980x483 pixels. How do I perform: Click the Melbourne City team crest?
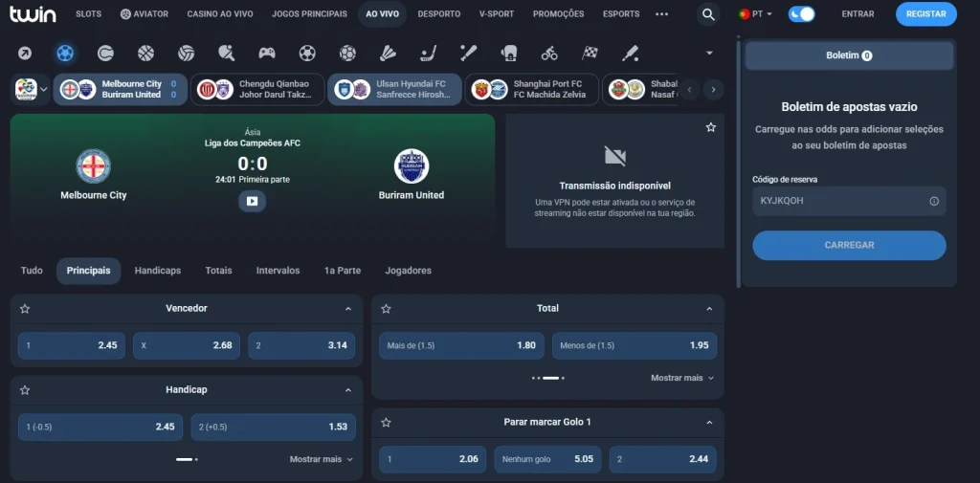93,166
